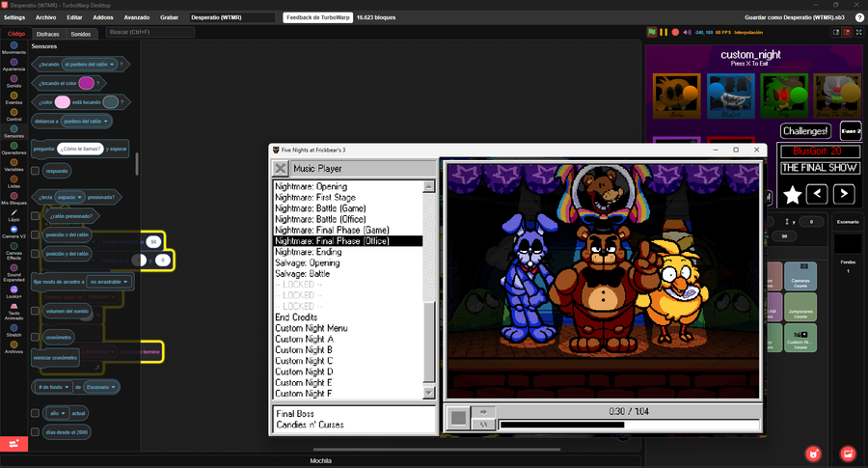Click the next arrow button on stage
Screen dimensions: 868x468
pos(844,193)
